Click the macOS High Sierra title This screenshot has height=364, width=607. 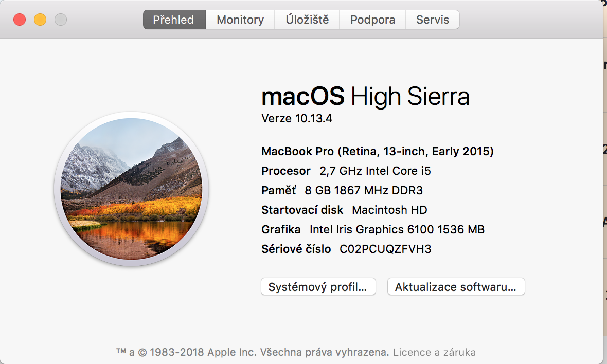365,97
